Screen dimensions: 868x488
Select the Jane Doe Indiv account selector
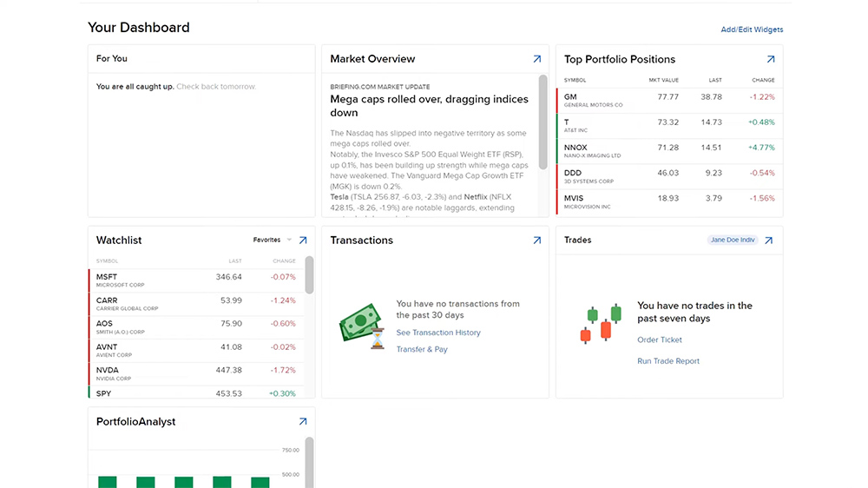[x=733, y=241]
